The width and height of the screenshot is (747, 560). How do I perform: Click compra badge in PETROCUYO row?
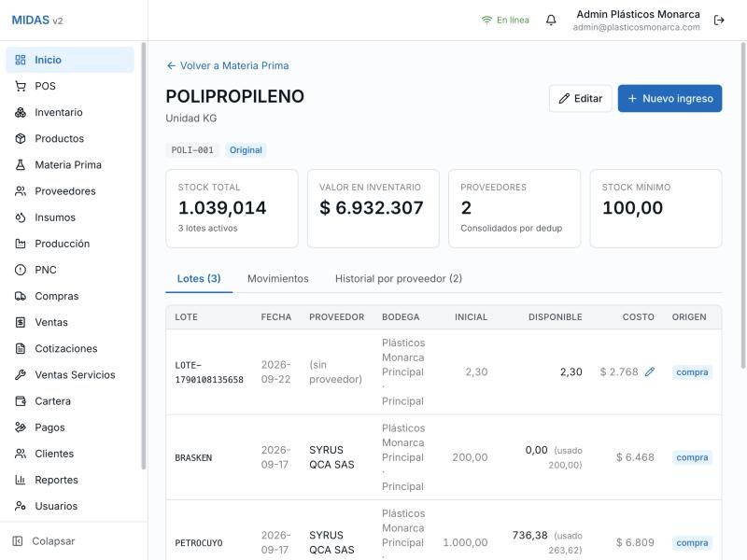coord(692,542)
